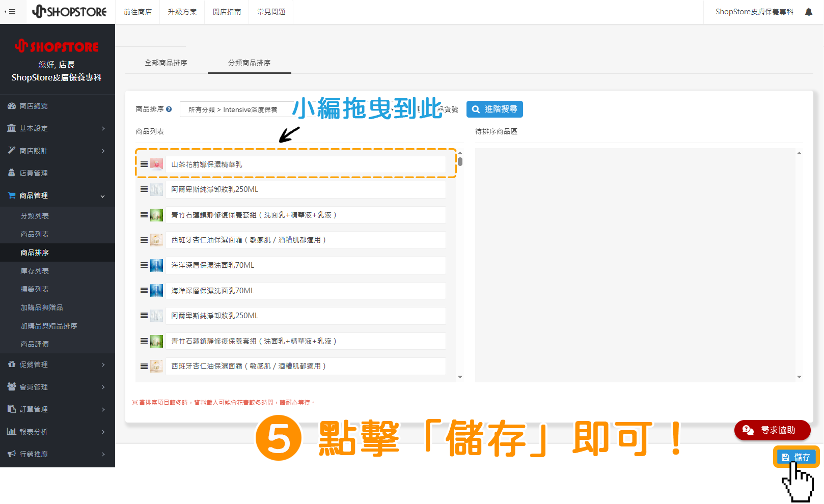This screenshot has width=824, height=504.
Task: Click the chat icon in 尋求協助 button
Action: [748, 430]
